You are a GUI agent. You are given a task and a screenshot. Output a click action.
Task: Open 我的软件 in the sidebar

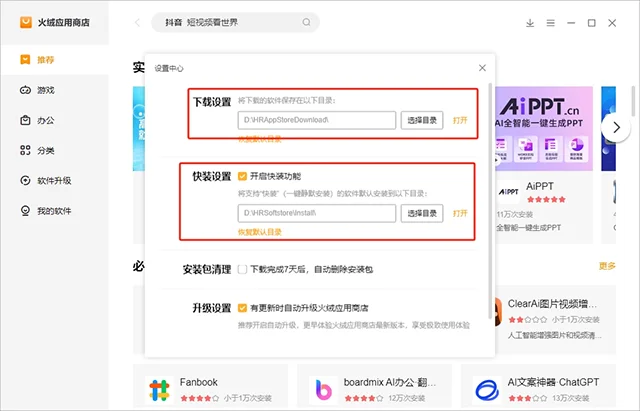45,211
